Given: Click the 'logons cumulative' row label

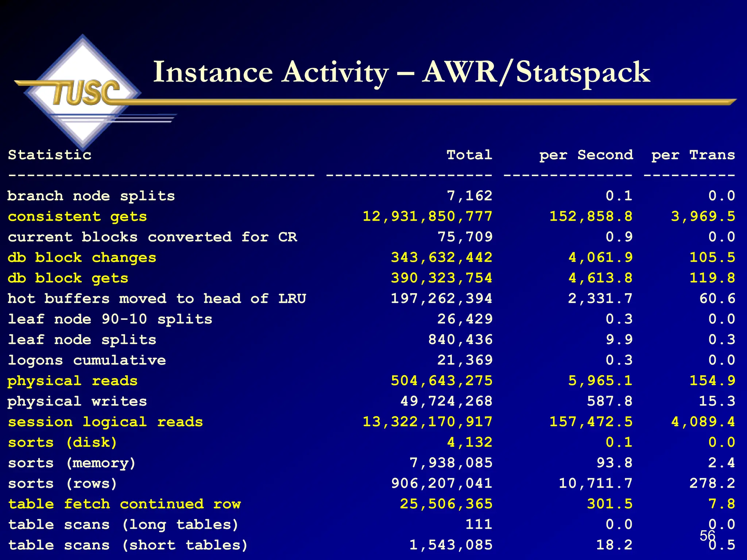Looking at the screenshot, I should click(87, 360).
